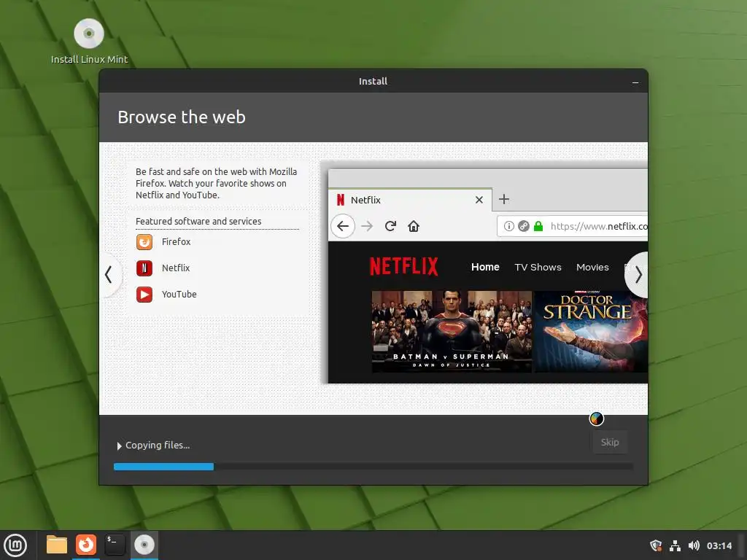This screenshot has height=560, width=747.
Task: Click the show desktop strip at panel end
Action: 742,545
